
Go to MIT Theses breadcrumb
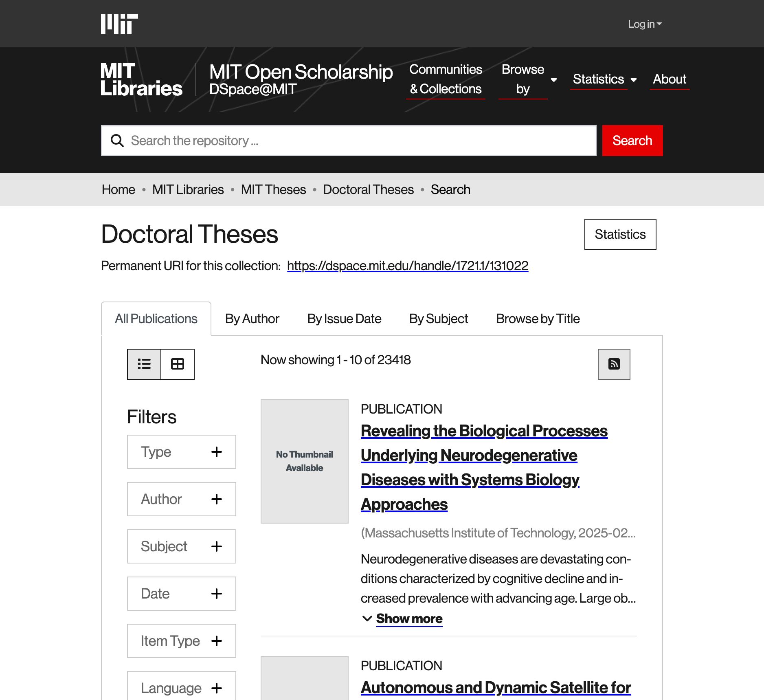pyautogui.click(x=273, y=189)
